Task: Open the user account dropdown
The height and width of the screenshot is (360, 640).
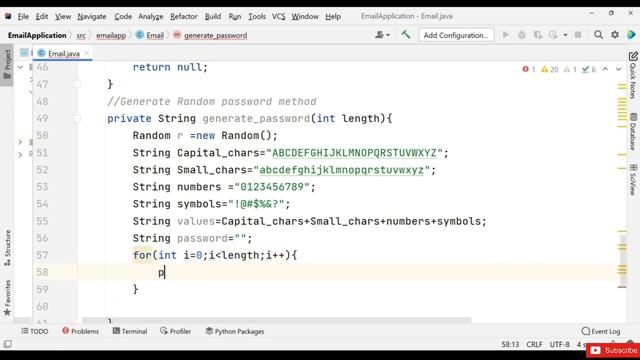Action: (x=382, y=35)
